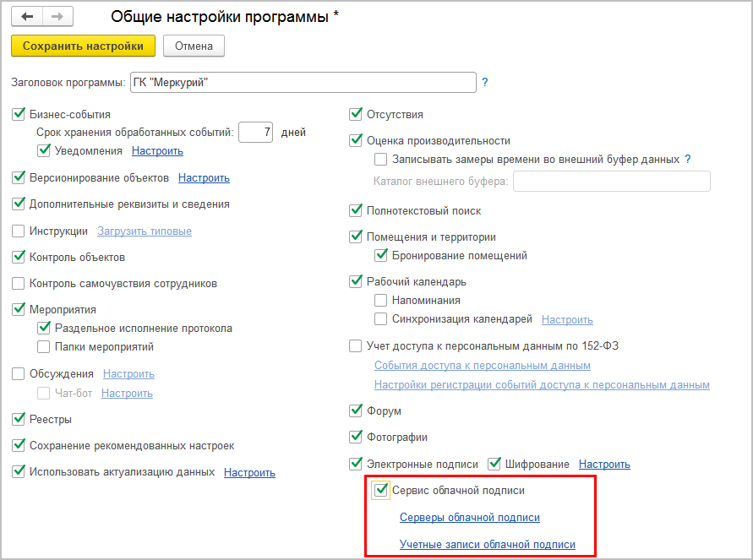This screenshot has height=560, width=753.
Task: Uncheck Сервис облачной подписи option
Action: tap(382, 490)
